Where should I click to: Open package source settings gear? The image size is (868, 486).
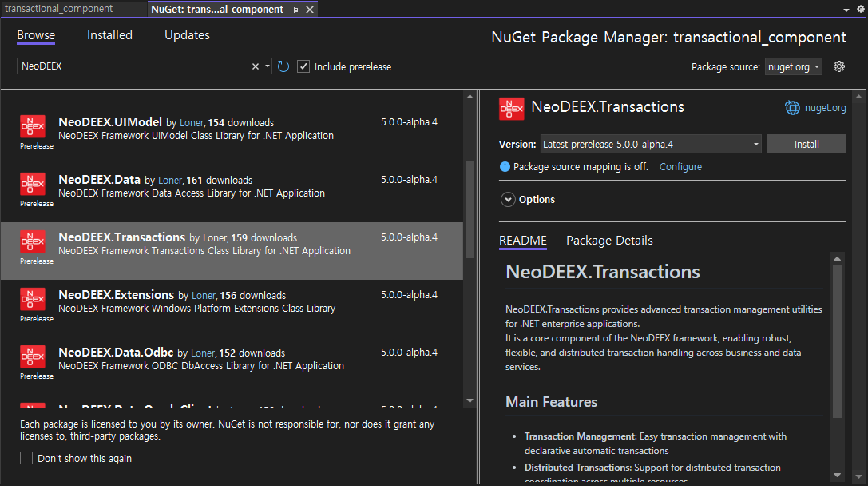[x=839, y=66]
